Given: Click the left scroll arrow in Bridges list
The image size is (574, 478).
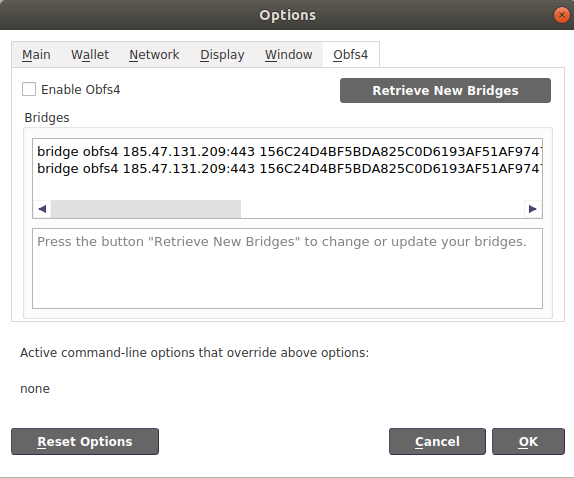Looking at the screenshot, I should (x=42, y=209).
